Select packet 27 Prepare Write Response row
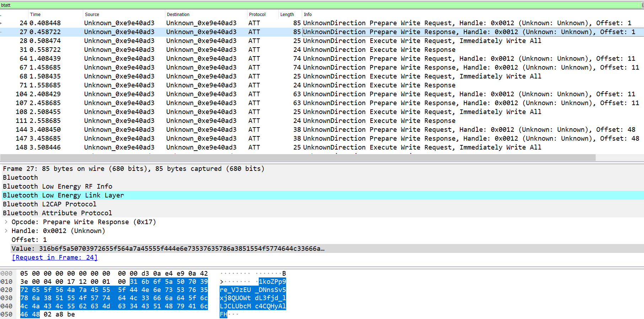The height and width of the screenshot is (319, 644). click(x=322, y=32)
